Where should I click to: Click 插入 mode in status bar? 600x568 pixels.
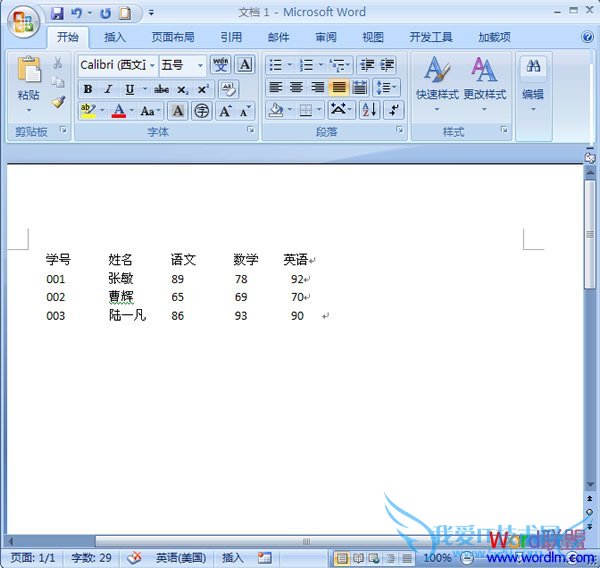coord(232,558)
